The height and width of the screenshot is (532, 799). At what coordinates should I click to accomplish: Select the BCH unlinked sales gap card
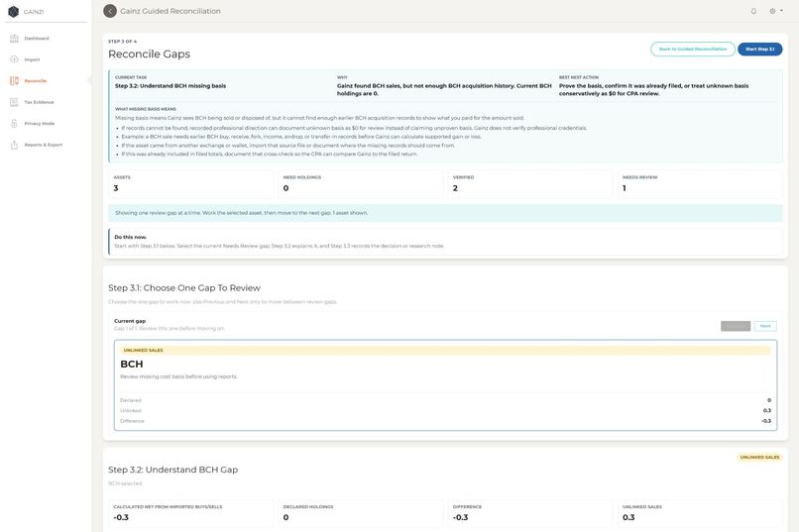pyautogui.click(x=445, y=385)
